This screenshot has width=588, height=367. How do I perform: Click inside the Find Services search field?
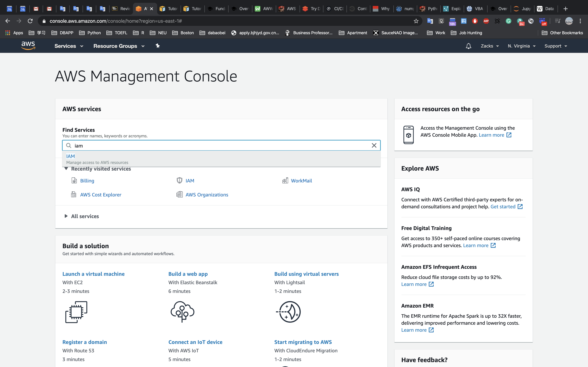tap(219, 146)
